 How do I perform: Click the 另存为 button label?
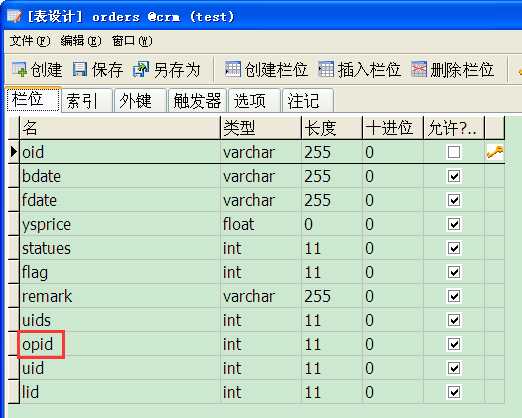tap(177, 70)
